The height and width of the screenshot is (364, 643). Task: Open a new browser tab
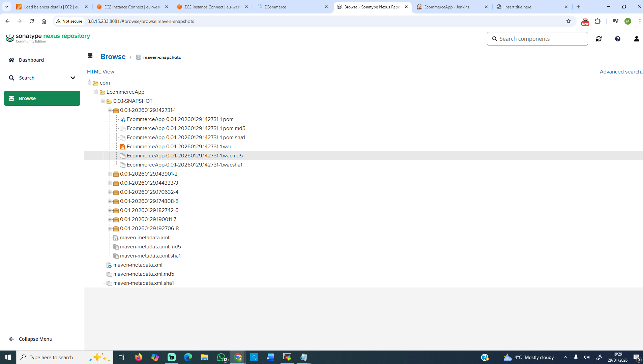pyautogui.click(x=578, y=7)
